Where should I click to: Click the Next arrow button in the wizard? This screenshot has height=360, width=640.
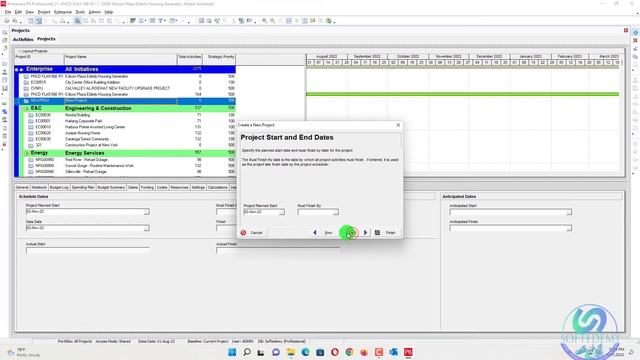click(x=365, y=233)
